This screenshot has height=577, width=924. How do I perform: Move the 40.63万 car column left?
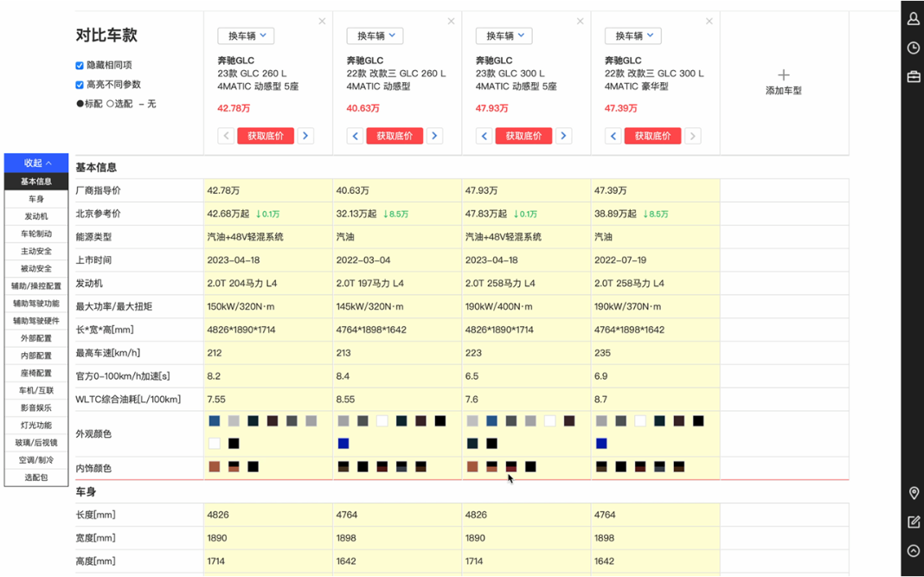[355, 136]
